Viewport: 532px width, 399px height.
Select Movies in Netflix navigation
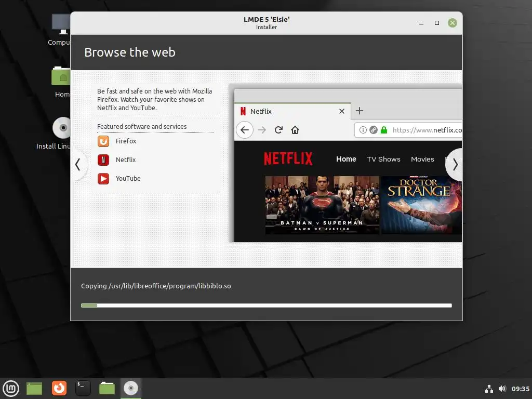tap(422, 159)
